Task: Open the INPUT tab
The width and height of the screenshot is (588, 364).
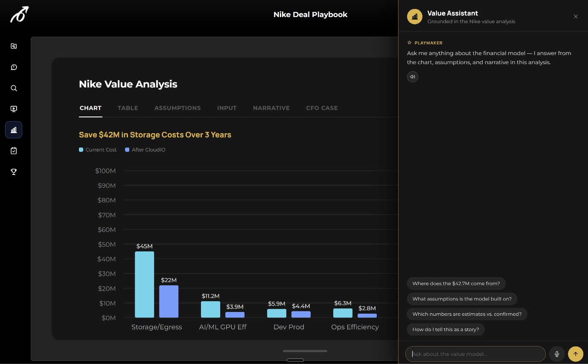Action: click(227, 108)
